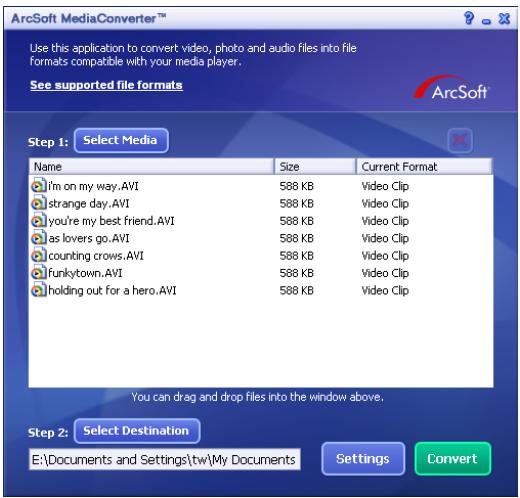Open the Settings dialog
Viewport: 520px width, 498px height.
coord(363,459)
